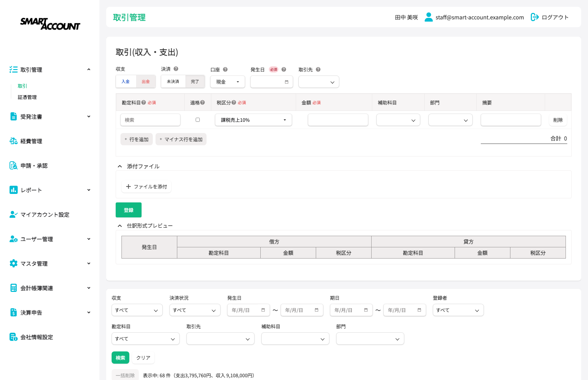Open 経費管理 via its scale icon
Screen dimensions: 588x380
point(14,141)
